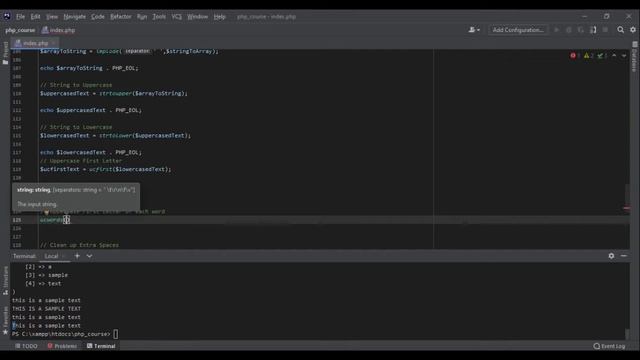Open the Terminal tool window tab
Screen dimensions: 640x360
coord(101,346)
